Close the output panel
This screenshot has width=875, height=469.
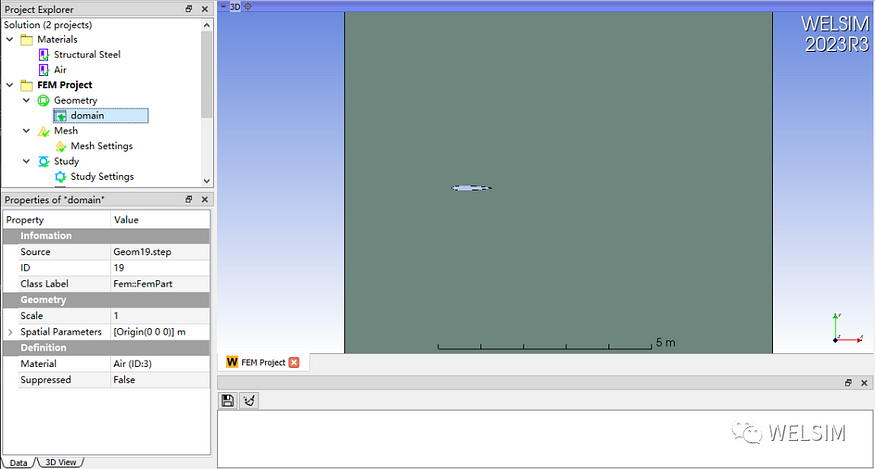point(864,382)
